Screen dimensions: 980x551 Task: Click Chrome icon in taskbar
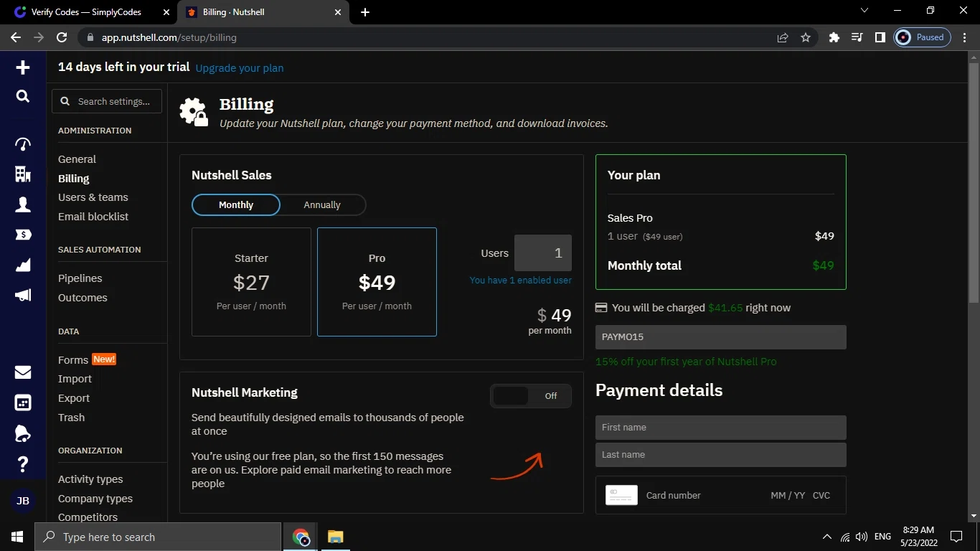pyautogui.click(x=301, y=537)
